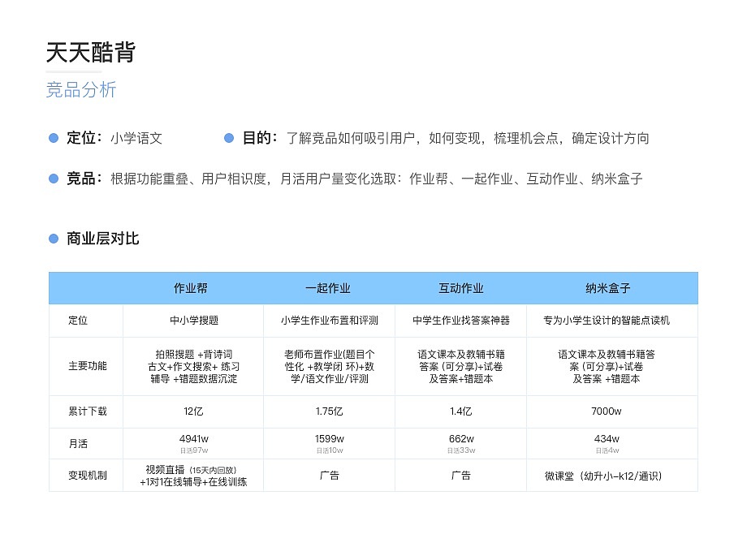Click the 商业层对比 heading
The height and width of the screenshot is (560, 747).
pyautogui.click(x=103, y=239)
